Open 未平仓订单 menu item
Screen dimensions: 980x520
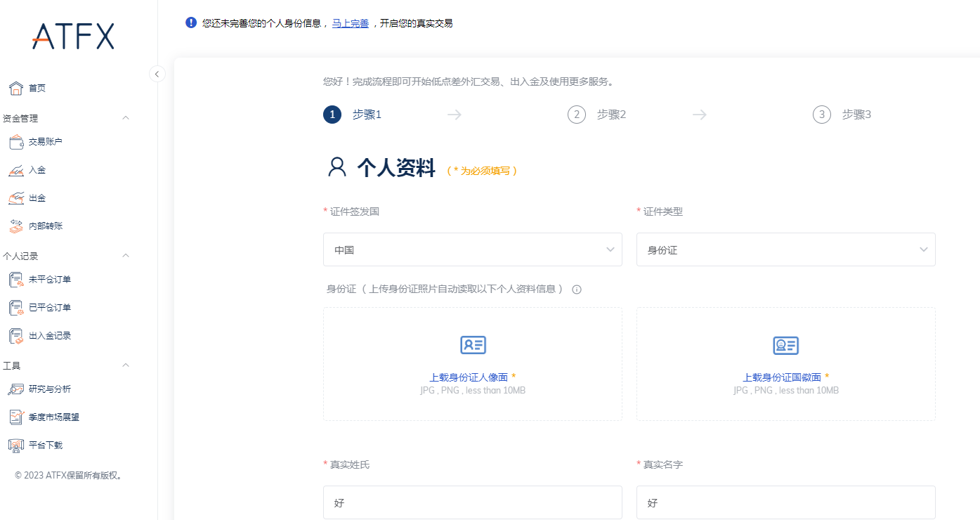[x=49, y=280]
